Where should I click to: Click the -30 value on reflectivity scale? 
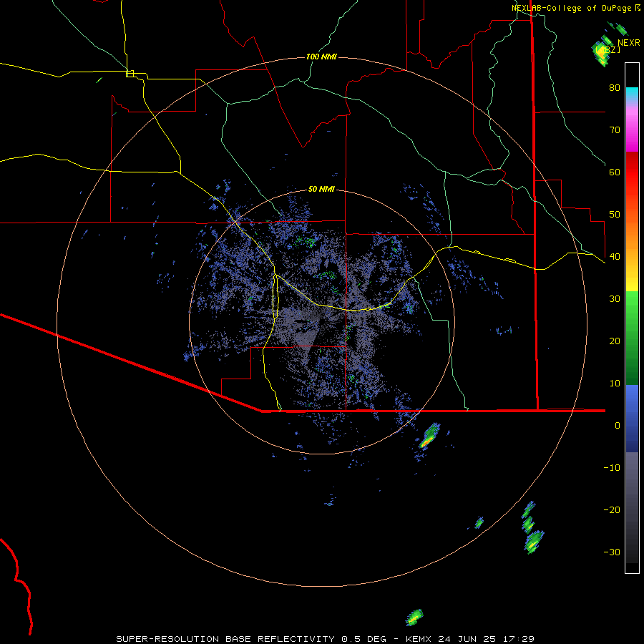(612, 552)
